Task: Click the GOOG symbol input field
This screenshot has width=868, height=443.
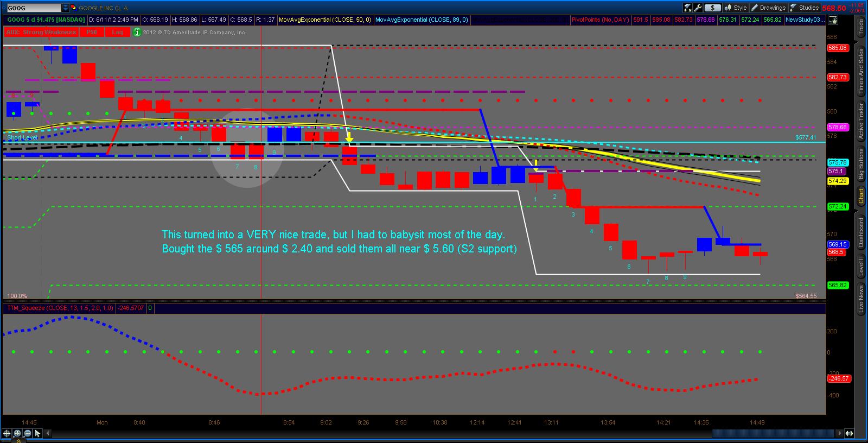Action: 34,8
